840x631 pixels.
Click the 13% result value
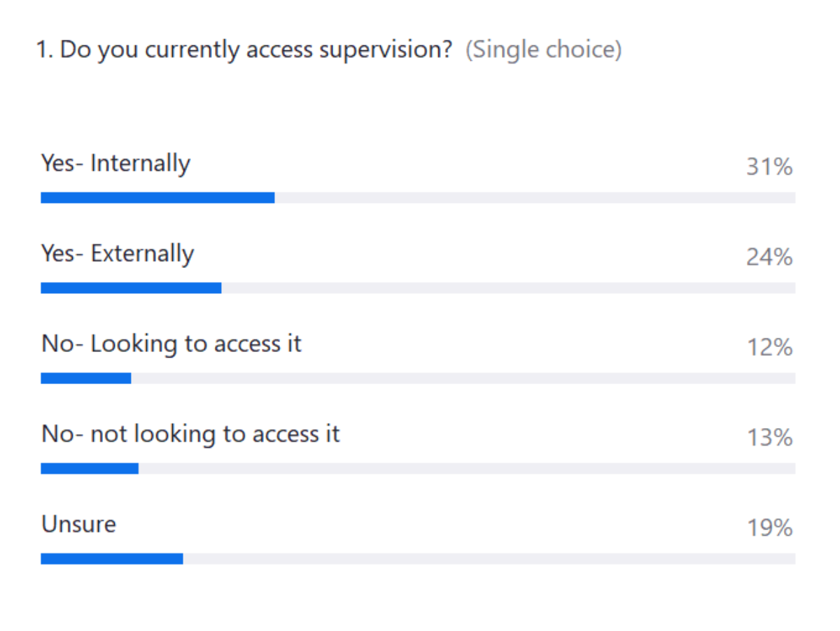click(x=769, y=438)
